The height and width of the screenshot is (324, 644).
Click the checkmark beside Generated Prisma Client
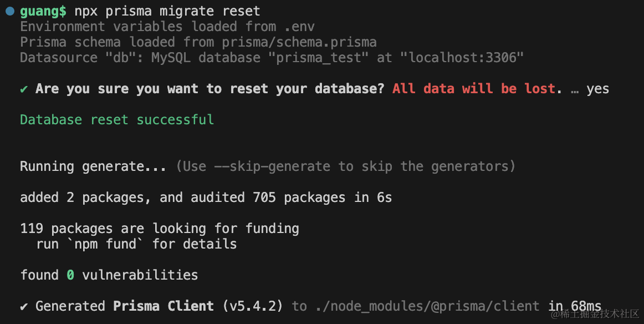tap(24, 306)
